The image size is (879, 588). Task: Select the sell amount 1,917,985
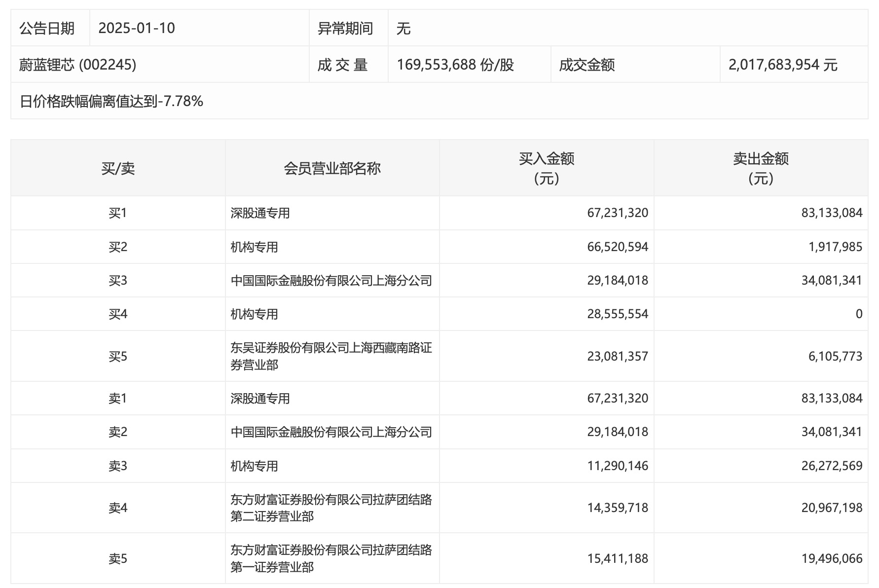(835, 247)
